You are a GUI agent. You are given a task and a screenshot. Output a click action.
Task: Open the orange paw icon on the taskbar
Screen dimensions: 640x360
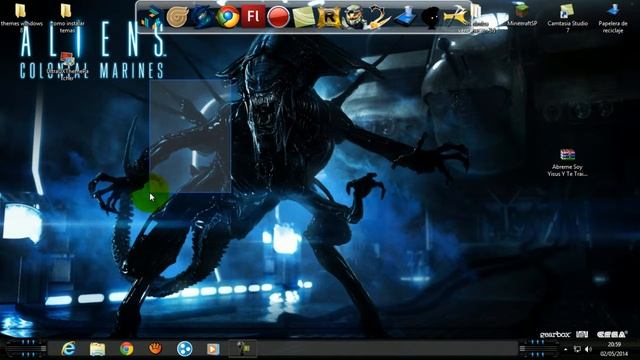[155, 349]
